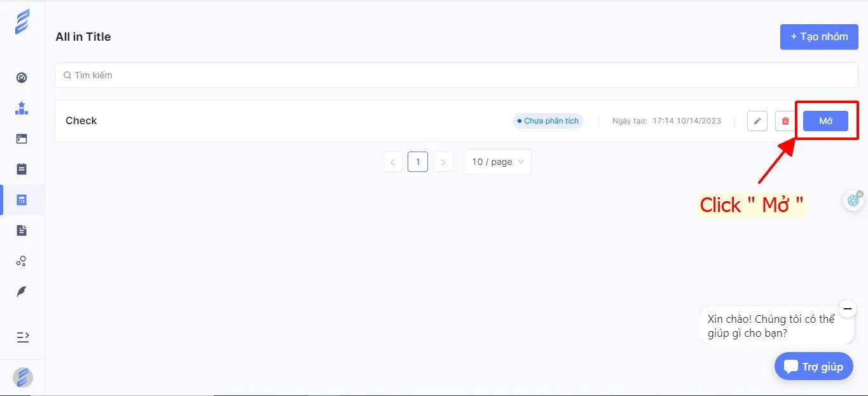
Task: Go to next page with right chevron
Action: 443,161
